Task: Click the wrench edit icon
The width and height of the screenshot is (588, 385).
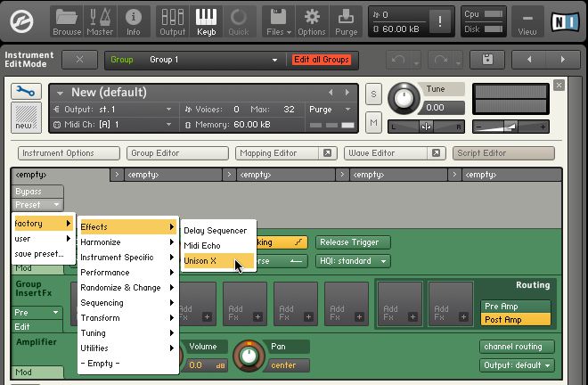Action: [x=26, y=91]
